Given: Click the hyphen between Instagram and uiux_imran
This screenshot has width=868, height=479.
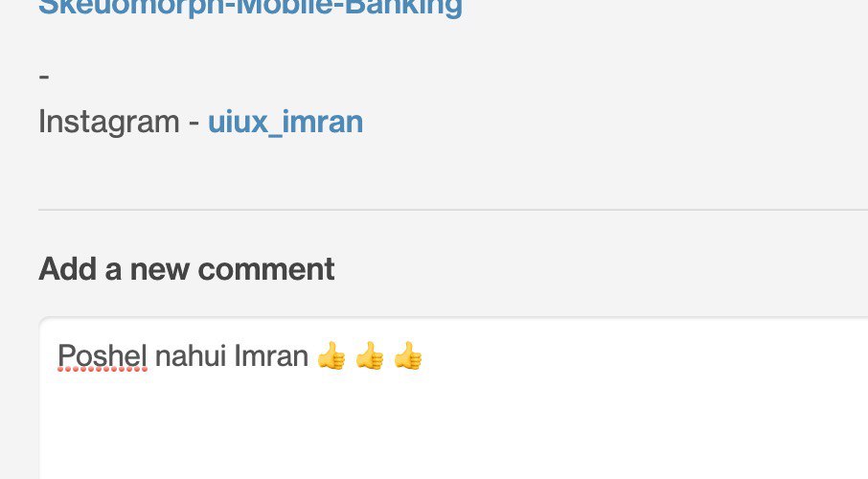Looking at the screenshot, I should coord(194,124).
